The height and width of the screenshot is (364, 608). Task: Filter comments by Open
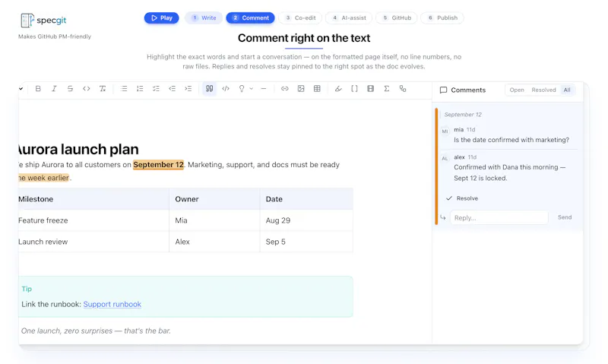click(517, 90)
